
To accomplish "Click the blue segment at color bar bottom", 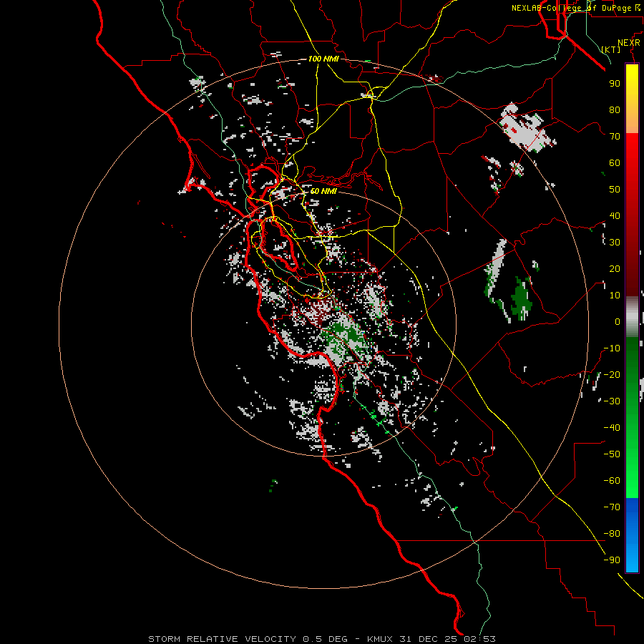I will [x=632, y=535].
